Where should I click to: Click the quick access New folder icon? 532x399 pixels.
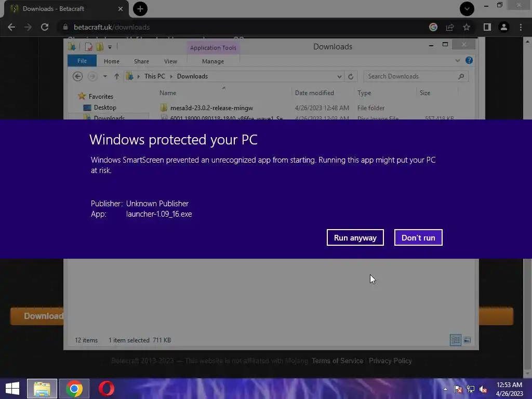point(100,47)
